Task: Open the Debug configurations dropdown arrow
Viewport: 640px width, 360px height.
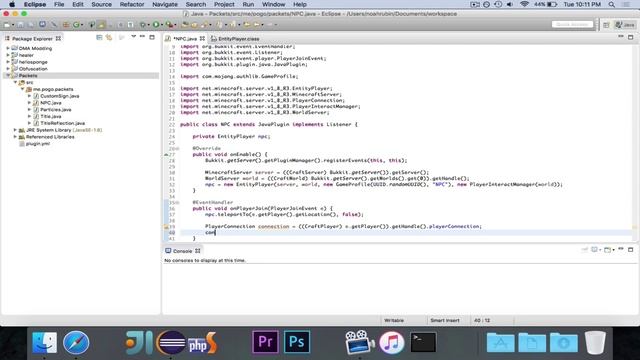Action: tap(149, 25)
